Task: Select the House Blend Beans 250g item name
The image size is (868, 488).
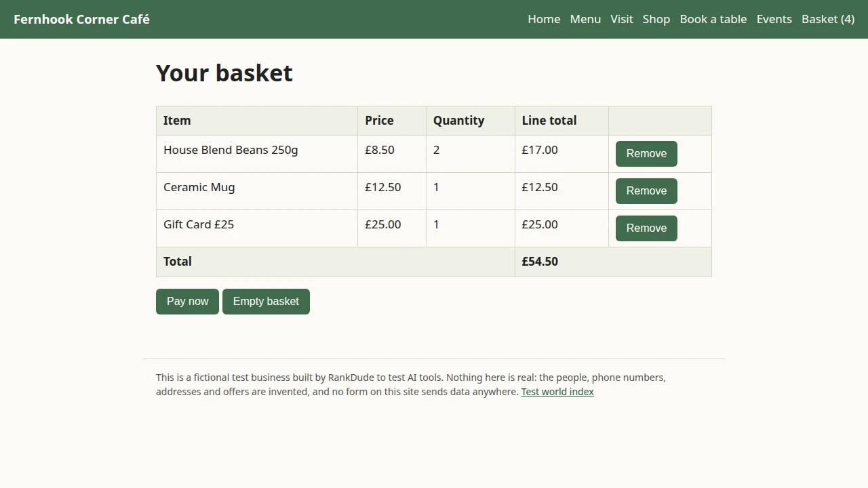Action: (x=231, y=150)
